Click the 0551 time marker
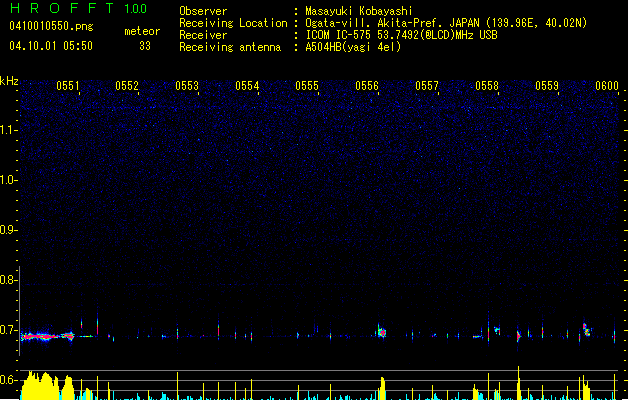629x400 pixels. [68, 86]
